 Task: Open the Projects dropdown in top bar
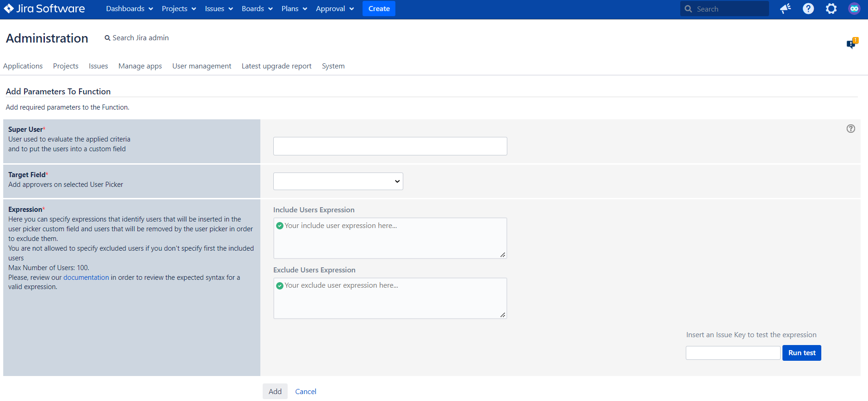pyautogui.click(x=179, y=9)
